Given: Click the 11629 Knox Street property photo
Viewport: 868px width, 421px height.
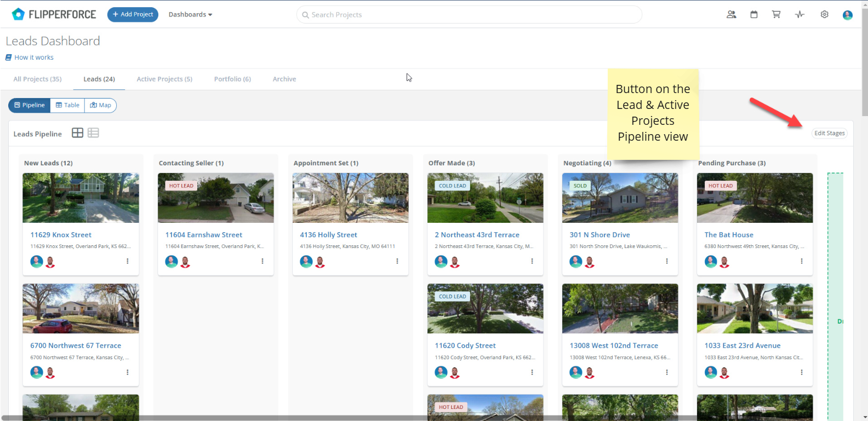Looking at the screenshot, I should coord(81,198).
